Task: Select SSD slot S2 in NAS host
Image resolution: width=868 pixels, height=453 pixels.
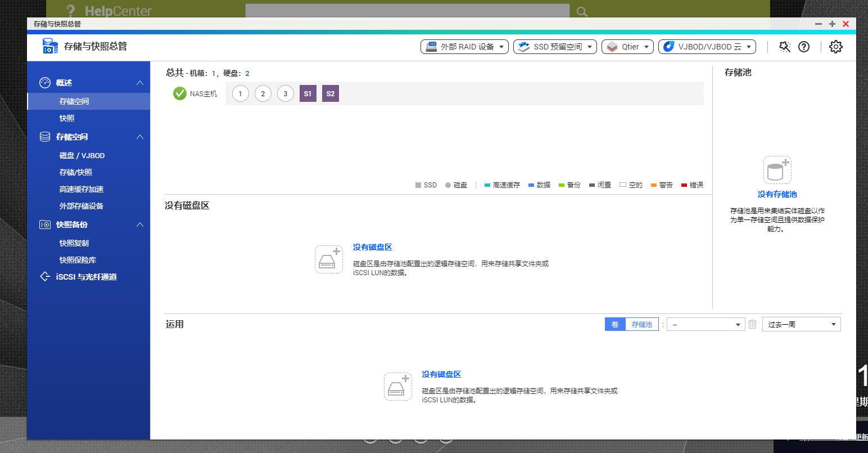Action: point(330,94)
